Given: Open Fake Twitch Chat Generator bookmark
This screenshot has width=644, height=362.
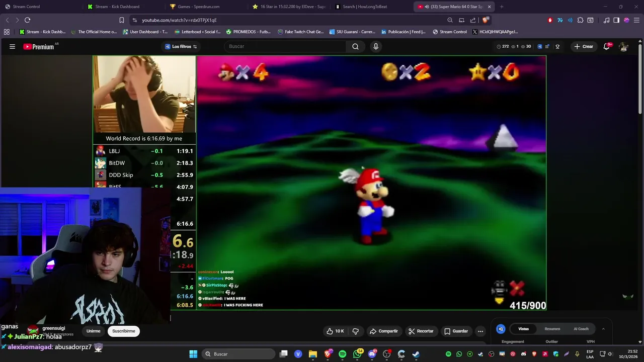Looking at the screenshot, I should 300,32.
